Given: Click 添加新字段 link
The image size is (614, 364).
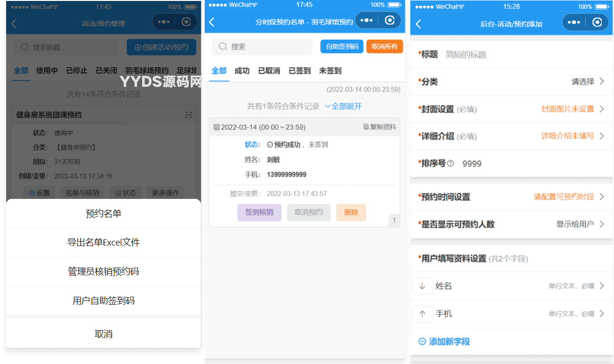Looking at the screenshot, I should [x=444, y=341].
